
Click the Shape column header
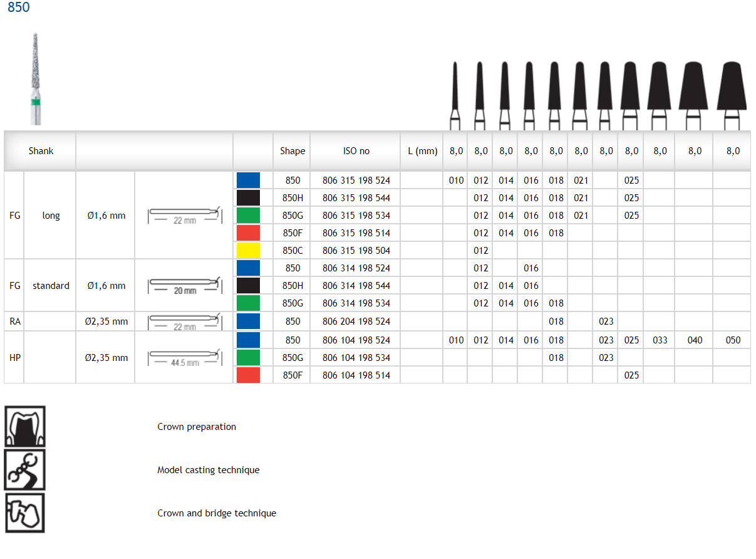293,151
